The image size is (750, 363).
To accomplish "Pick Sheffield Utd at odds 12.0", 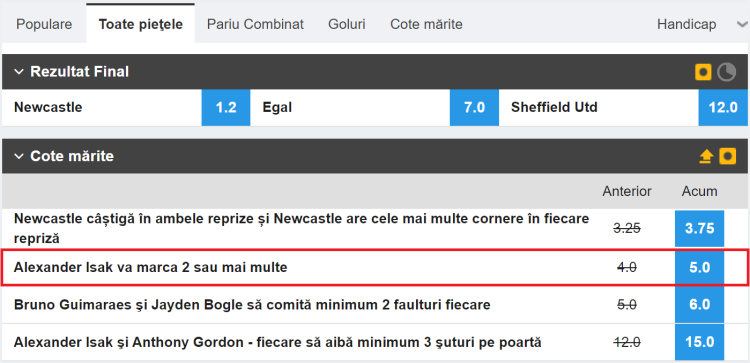I will pyautogui.click(x=723, y=108).
